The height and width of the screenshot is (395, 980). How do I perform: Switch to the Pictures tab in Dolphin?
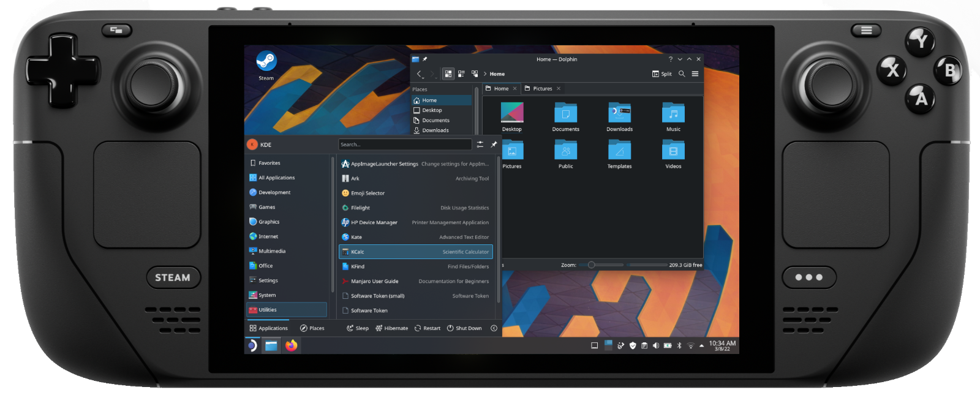click(541, 89)
